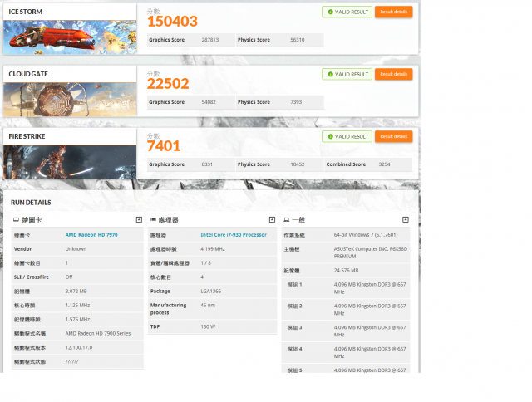Click the ICE STORM title
Screen dimensions: 532x402
pyautogui.click(x=26, y=12)
